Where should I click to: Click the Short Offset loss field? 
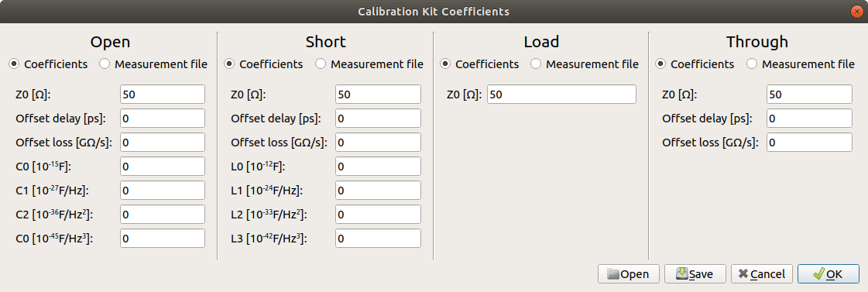click(x=378, y=142)
